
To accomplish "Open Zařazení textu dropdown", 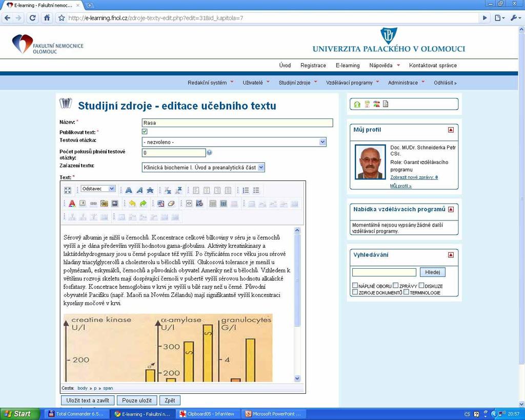I will point(203,168).
